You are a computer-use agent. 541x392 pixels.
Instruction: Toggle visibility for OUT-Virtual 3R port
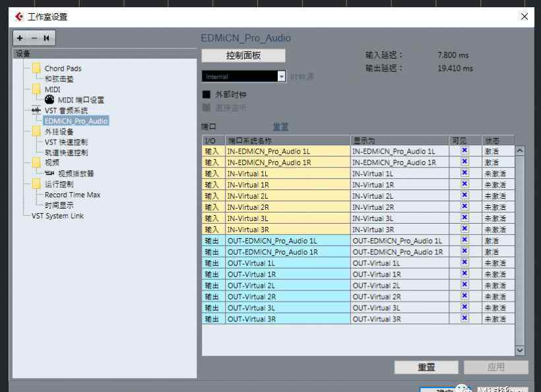click(x=464, y=318)
